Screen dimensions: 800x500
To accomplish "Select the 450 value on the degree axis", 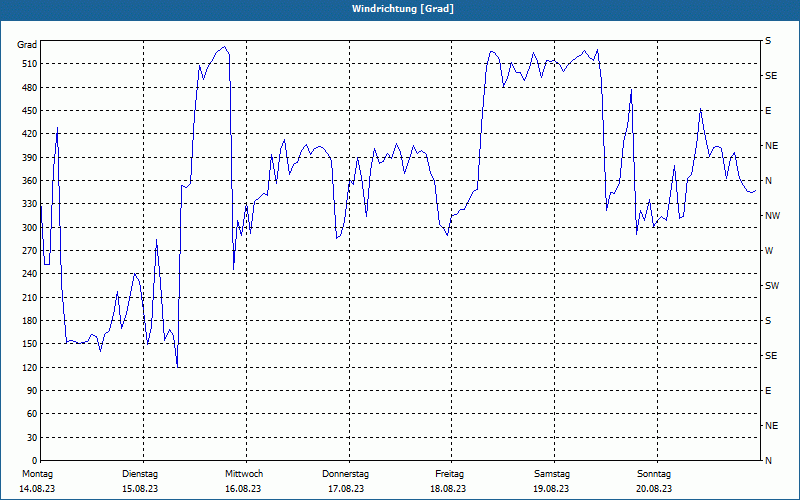I will (x=30, y=111).
